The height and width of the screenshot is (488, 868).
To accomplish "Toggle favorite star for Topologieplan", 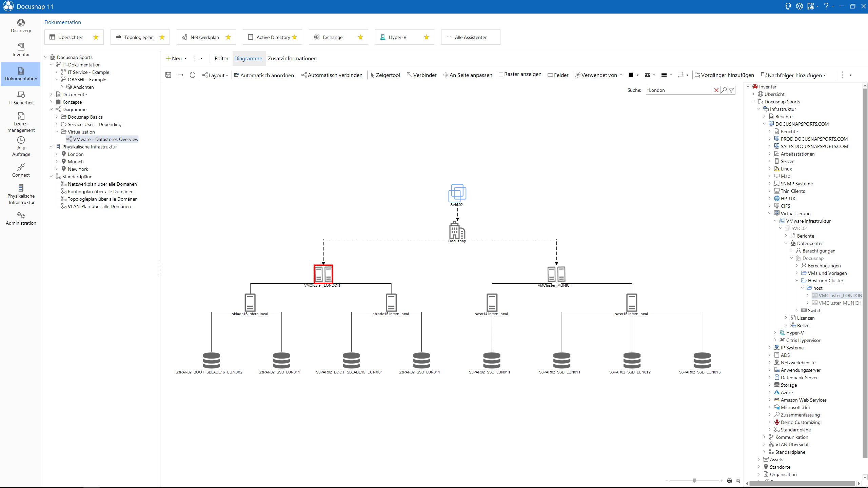I will click(x=162, y=37).
